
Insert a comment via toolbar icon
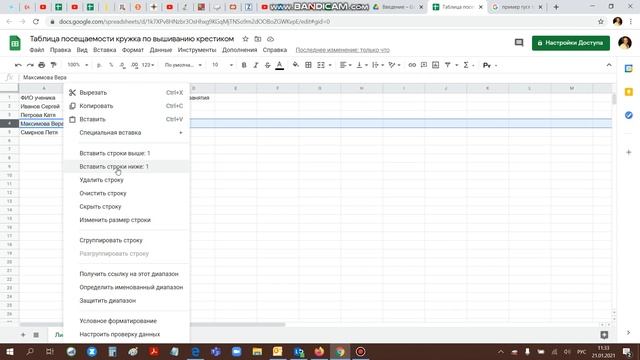pyautogui.click(x=424, y=65)
